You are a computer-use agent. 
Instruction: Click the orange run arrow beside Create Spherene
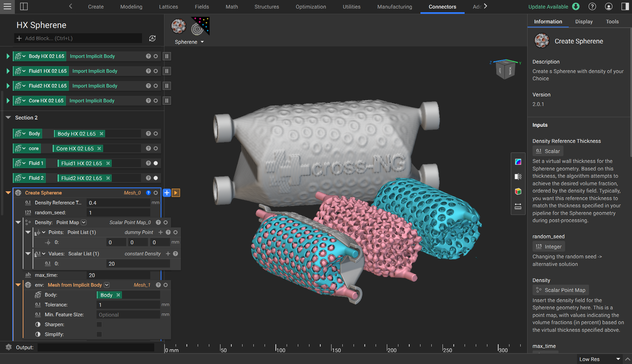click(176, 193)
